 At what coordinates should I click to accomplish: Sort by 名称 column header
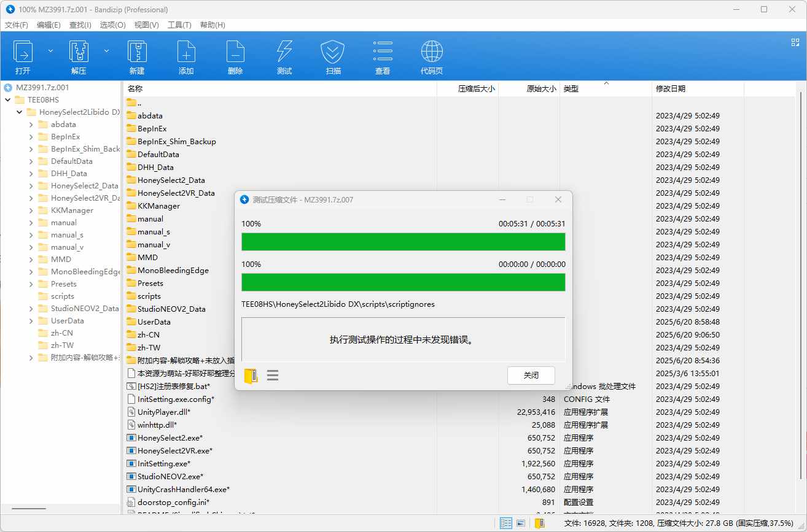tap(280, 88)
